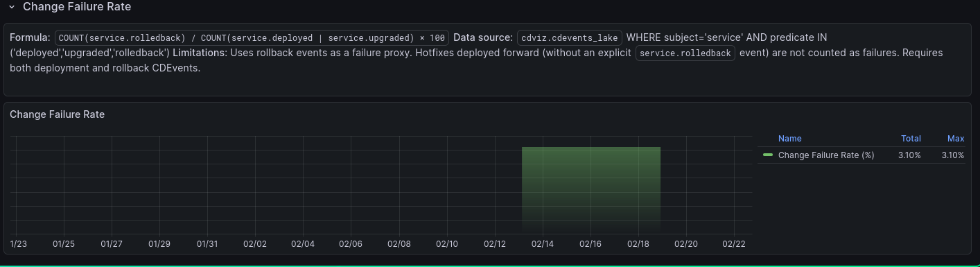This screenshot has width=980, height=267.
Task: Click the 02/18 x-axis date label
Action: coord(638,244)
